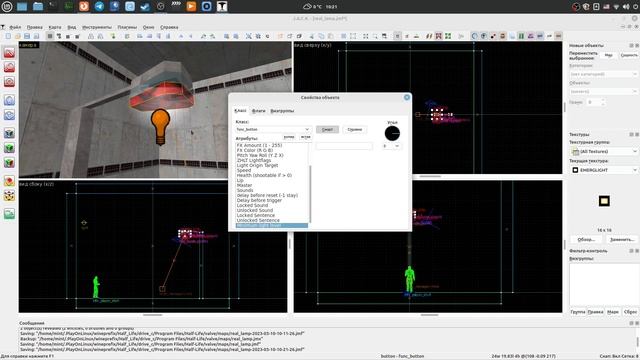Click the Сброс button in filter control
Viewport: 640px width, 360px height.
(630, 312)
